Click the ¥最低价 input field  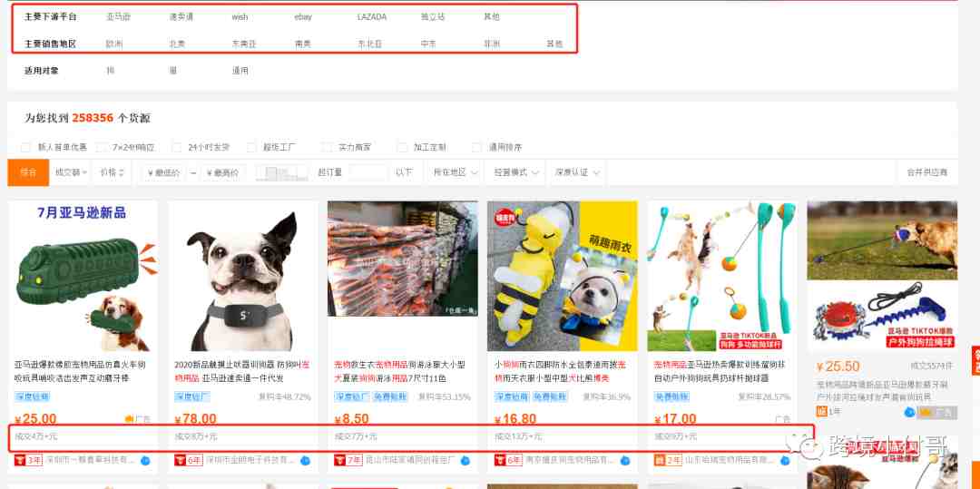tap(162, 172)
